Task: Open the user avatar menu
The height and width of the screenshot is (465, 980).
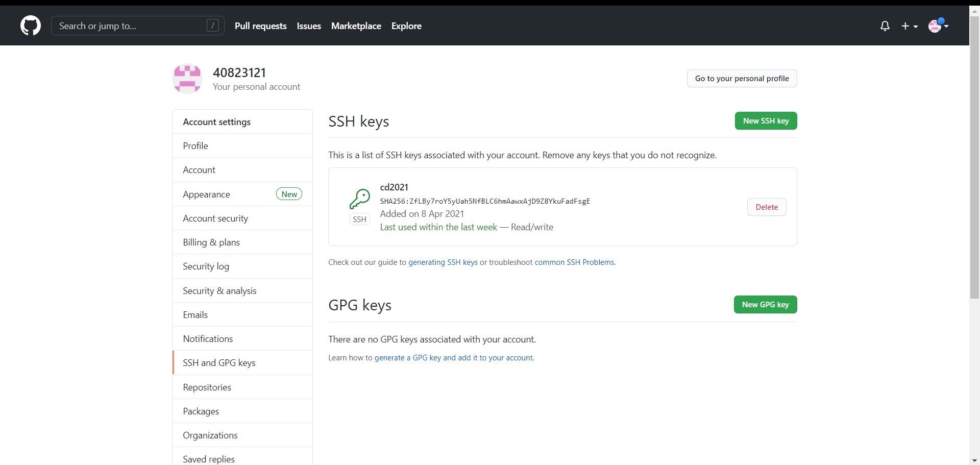Action: (x=938, y=26)
